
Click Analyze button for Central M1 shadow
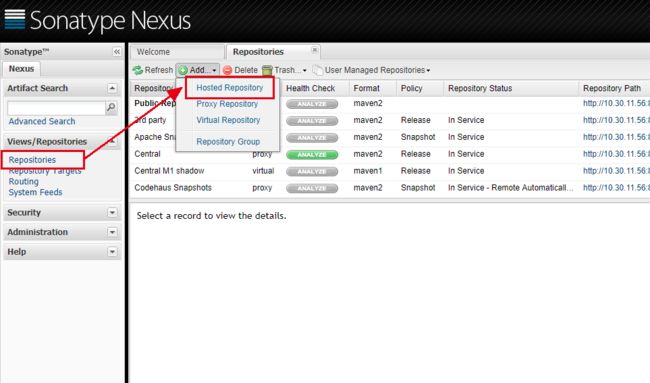coord(312,171)
